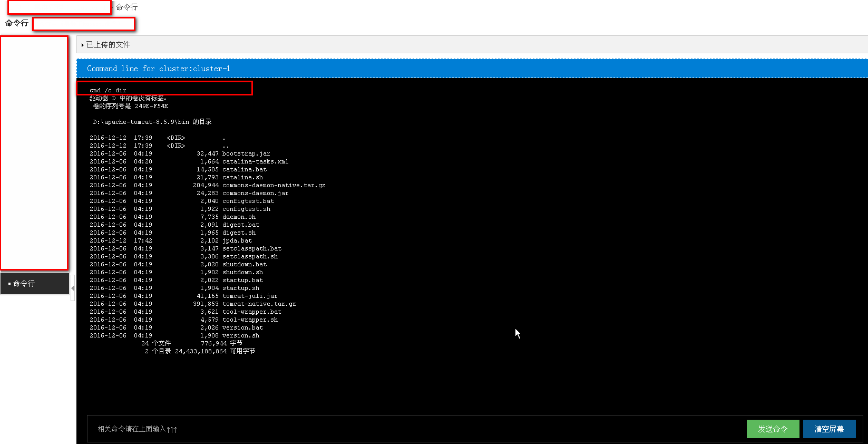Click the 'Command line for cluster:cluster-1' header

click(x=158, y=69)
